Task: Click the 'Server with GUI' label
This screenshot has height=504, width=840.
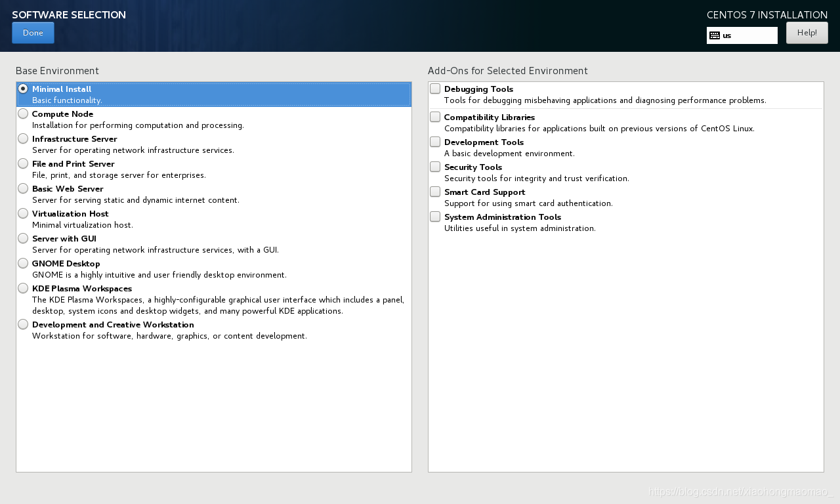Action: tap(64, 239)
